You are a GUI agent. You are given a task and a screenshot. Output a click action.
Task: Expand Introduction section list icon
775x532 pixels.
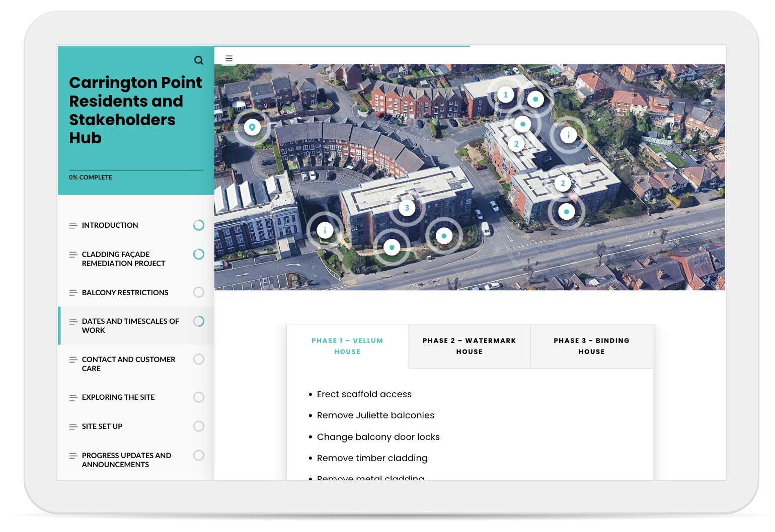tap(73, 226)
